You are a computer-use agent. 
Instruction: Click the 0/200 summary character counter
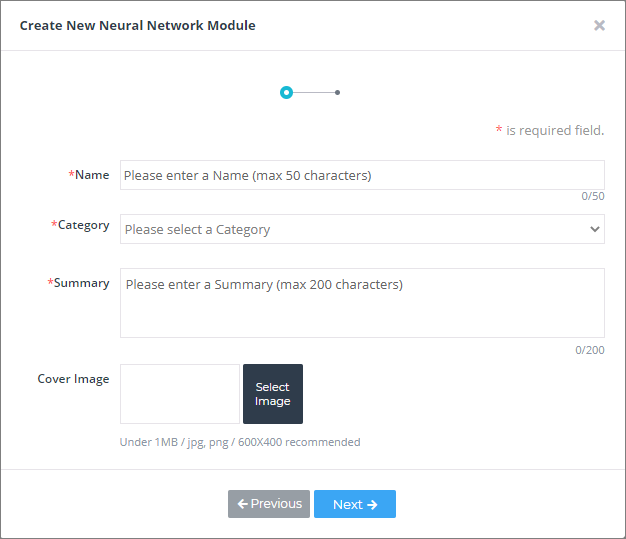click(x=590, y=350)
